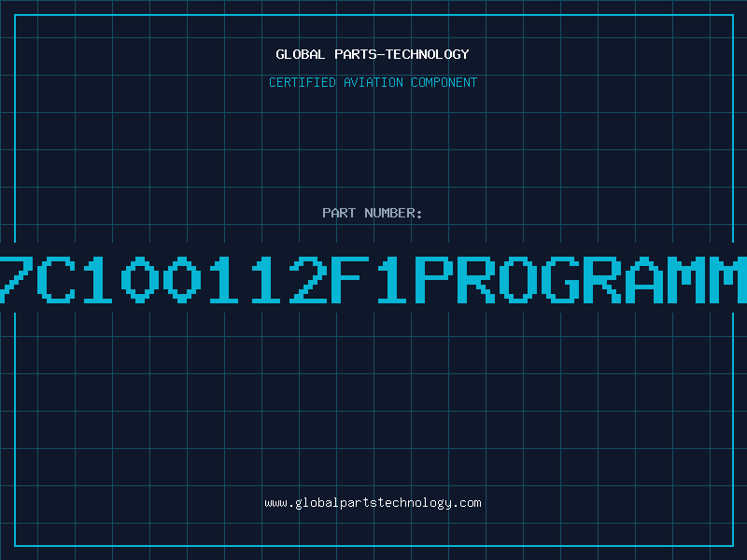Click the PART NUMBER: label
Image resolution: width=747 pixels, height=560 pixels.
point(373,213)
